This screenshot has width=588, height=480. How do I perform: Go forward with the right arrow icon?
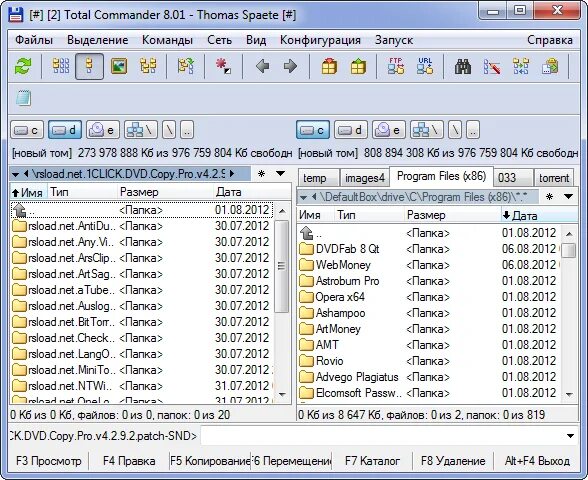[x=290, y=66]
